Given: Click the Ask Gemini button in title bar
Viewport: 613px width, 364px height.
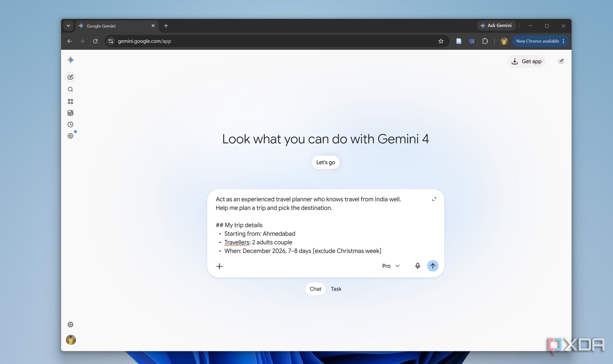Looking at the screenshot, I should coord(496,26).
